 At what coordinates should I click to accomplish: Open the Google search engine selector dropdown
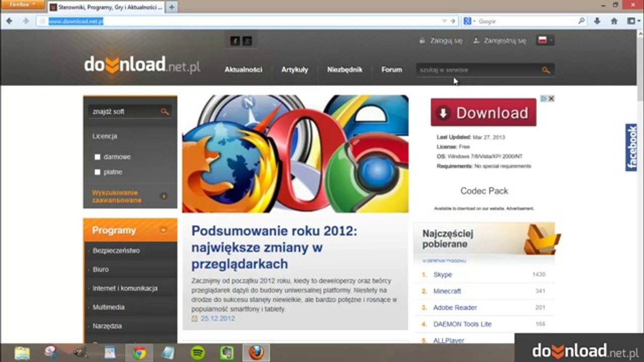pos(469,21)
